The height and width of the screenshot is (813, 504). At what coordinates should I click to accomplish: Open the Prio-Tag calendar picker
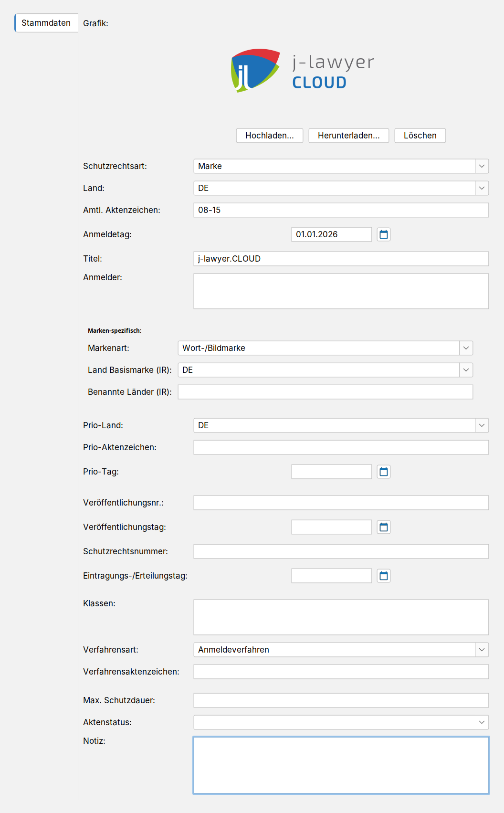[x=383, y=472]
